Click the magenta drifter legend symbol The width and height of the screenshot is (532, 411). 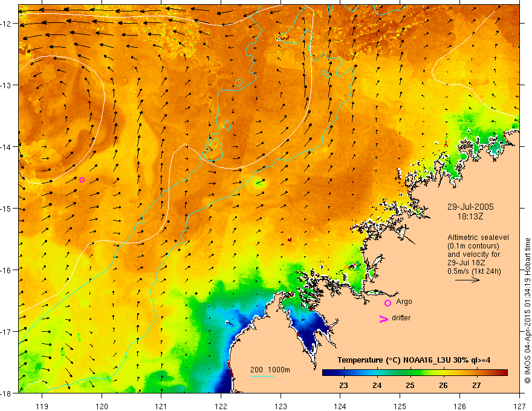(383, 319)
